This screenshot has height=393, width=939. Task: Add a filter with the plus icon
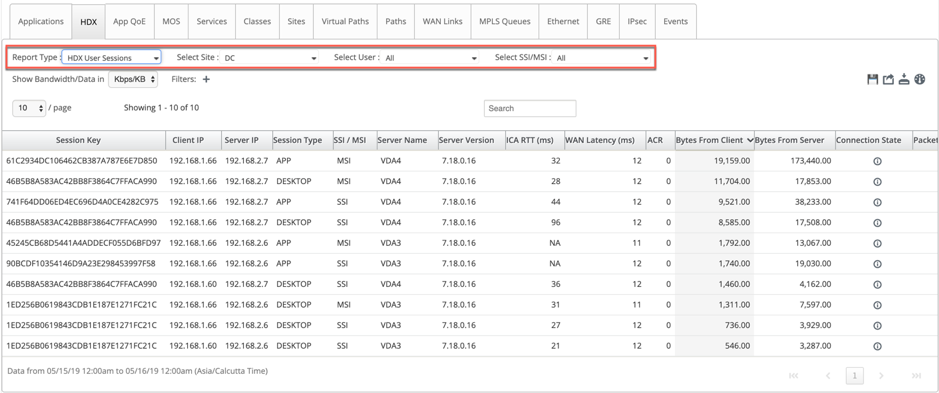tap(206, 79)
